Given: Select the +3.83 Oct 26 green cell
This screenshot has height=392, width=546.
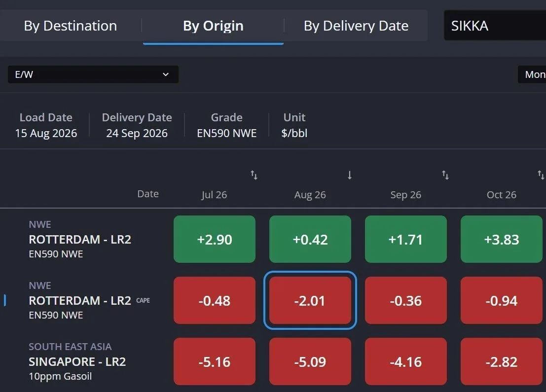Looking at the screenshot, I should [502, 239].
